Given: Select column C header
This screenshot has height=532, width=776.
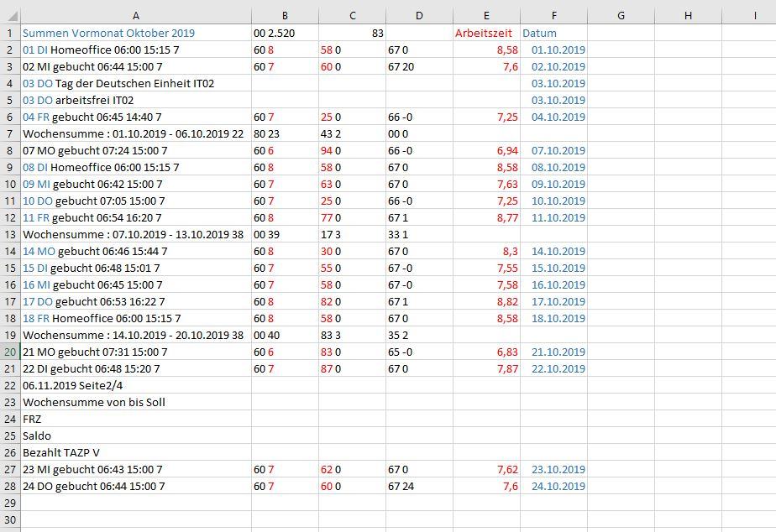Looking at the screenshot, I should pyautogui.click(x=353, y=16).
